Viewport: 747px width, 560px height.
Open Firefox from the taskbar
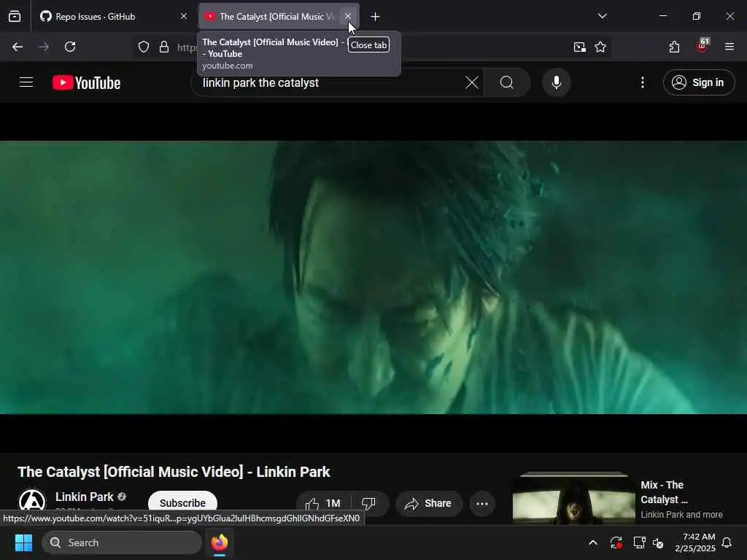[x=220, y=542]
